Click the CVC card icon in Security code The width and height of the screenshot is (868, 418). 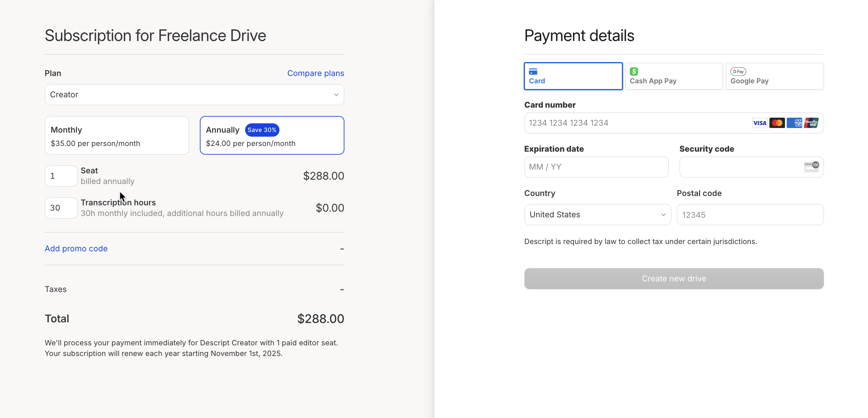[811, 167]
